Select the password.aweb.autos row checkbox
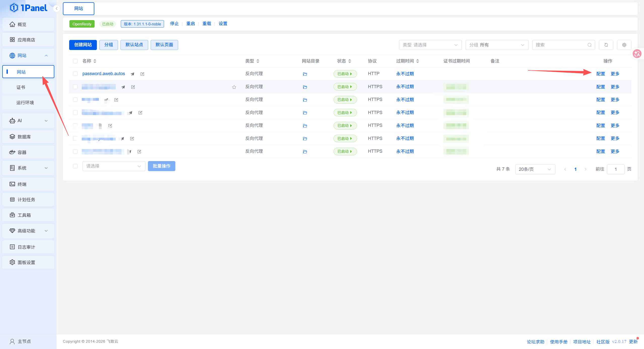Screen dimensions: 644x349 point(75,74)
